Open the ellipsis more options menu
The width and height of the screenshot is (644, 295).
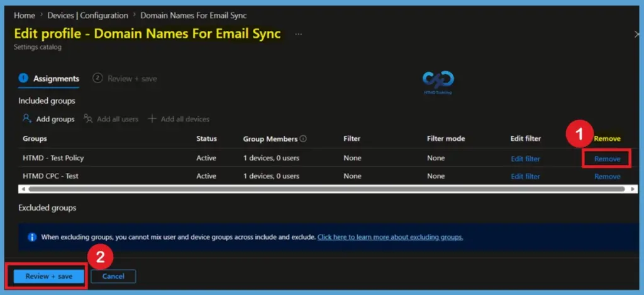[x=299, y=34]
